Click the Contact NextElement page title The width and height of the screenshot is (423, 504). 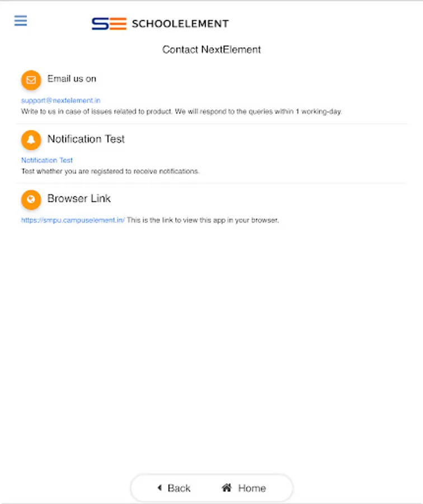coord(211,49)
